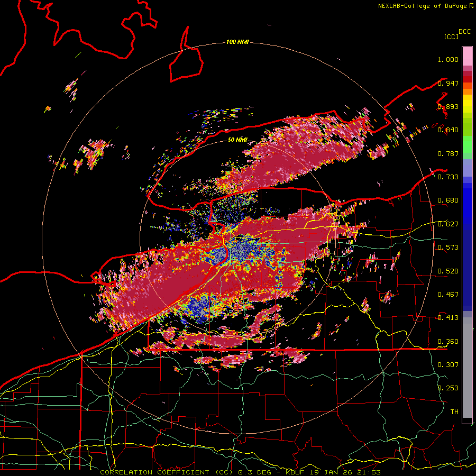The image size is (476, 476).
Task: Click the 0.680 scale value
Action: 448,200
